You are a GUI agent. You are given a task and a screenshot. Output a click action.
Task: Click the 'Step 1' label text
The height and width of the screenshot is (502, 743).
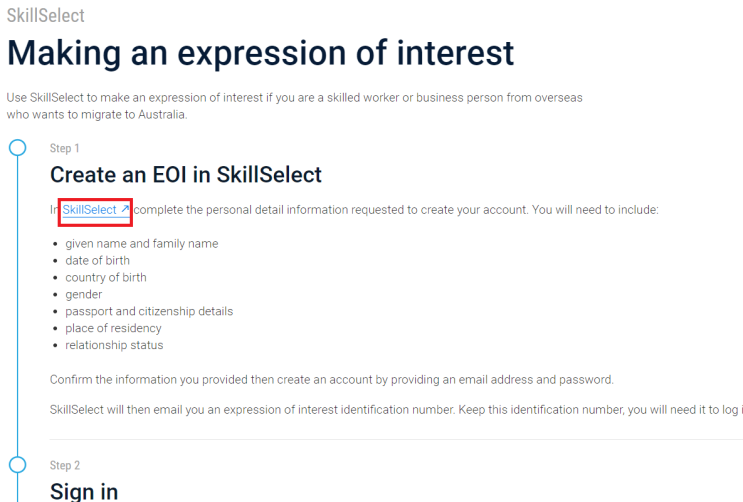[65, 148]
